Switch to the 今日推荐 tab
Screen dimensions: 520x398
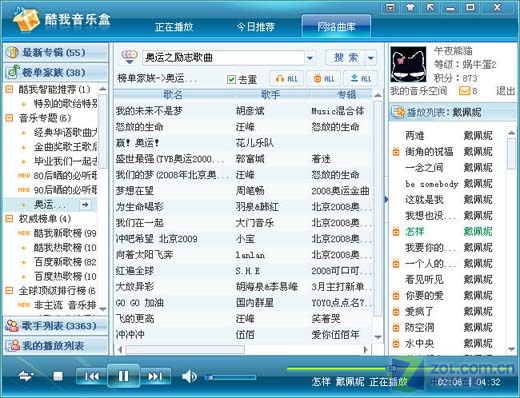pyautogui.click(x=255, y=27)
